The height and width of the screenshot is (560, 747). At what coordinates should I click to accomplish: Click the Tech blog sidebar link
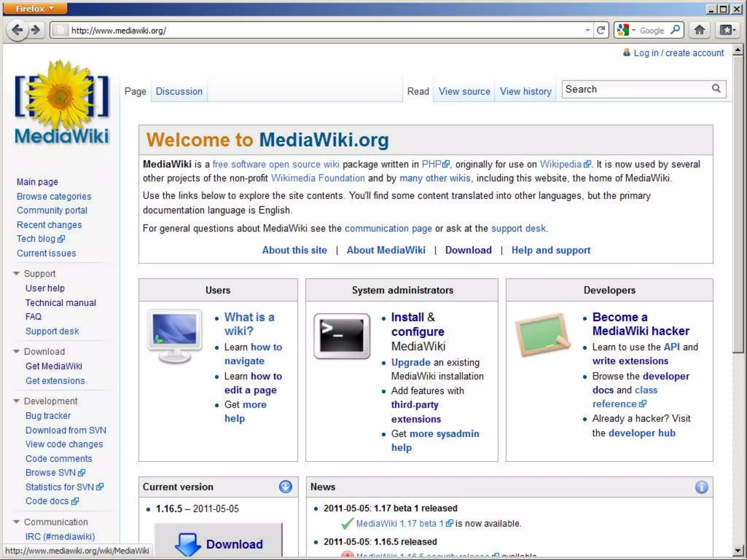pyautogui.click(x=41, y=239)
